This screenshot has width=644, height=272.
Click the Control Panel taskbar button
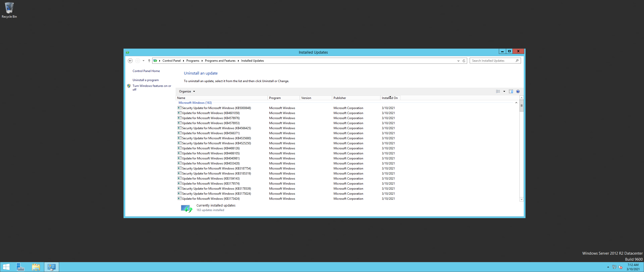52,267
